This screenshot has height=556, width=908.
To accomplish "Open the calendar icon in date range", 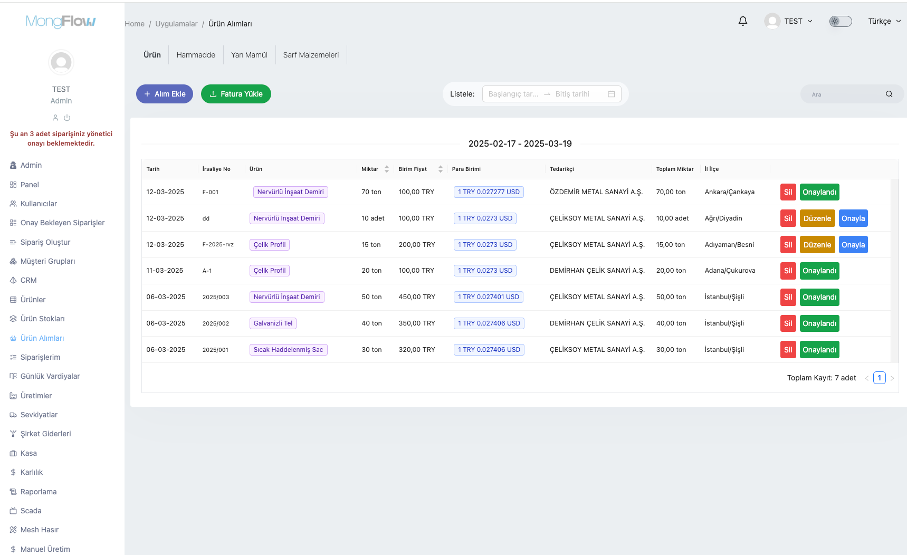I will tap(611, 94).
